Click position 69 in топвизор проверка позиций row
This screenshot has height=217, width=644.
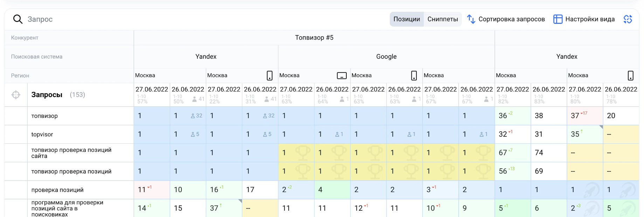pyautogui.click(x=539, y=171)
